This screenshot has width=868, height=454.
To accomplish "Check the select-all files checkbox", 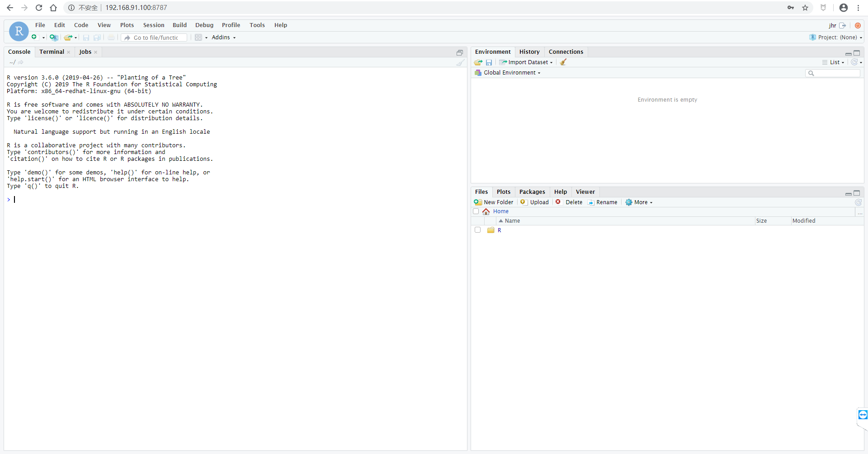I will coord(476,211).
